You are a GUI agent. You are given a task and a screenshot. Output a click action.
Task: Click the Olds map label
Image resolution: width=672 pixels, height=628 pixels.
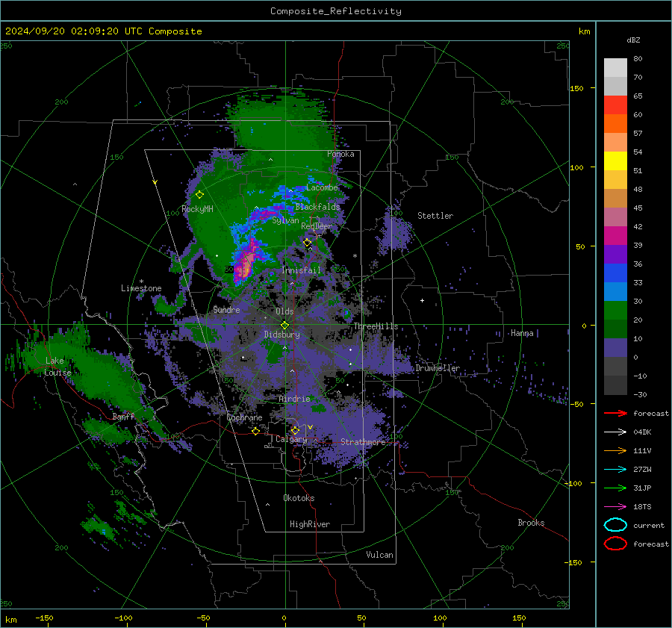[x=284, y=311]
